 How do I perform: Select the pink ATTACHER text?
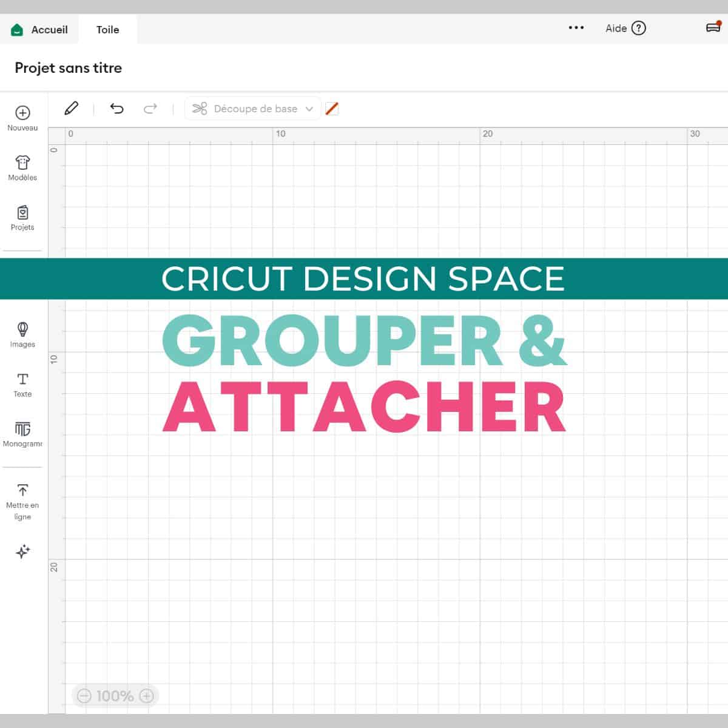coord(364,406)
